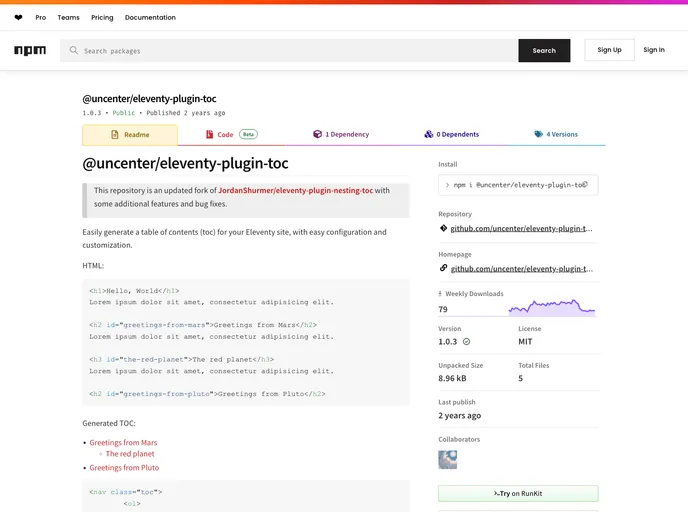Click the magnifier icon in search box
The height and width of the screenshot is (512, 688).
click(74, 50)
